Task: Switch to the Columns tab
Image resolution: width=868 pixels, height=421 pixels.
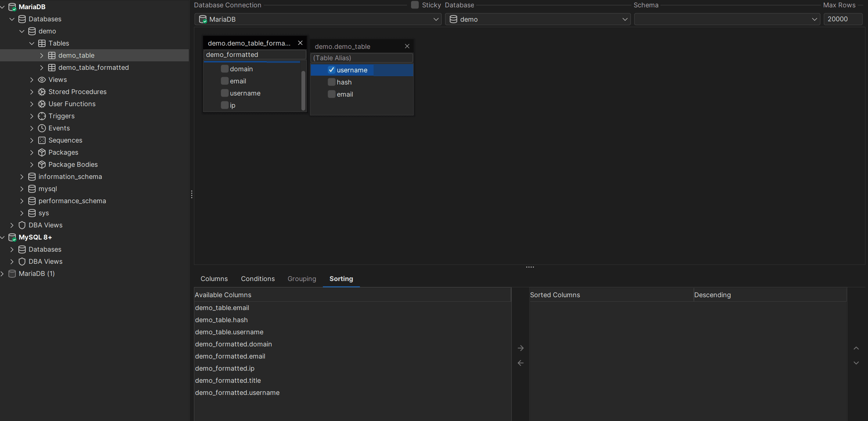Action: point(214,279)
